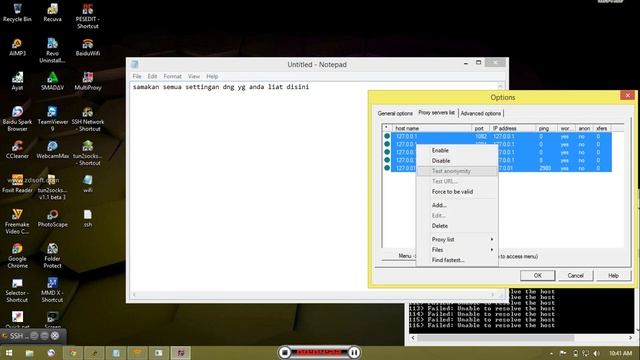Open the Notepad Help menu

(x=212, y=76)
